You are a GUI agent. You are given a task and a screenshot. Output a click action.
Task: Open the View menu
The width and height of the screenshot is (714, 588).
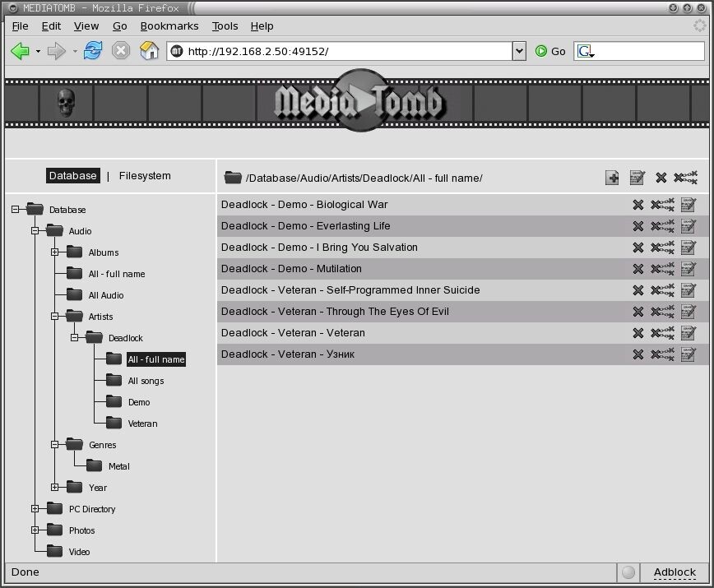pos(86,26)
